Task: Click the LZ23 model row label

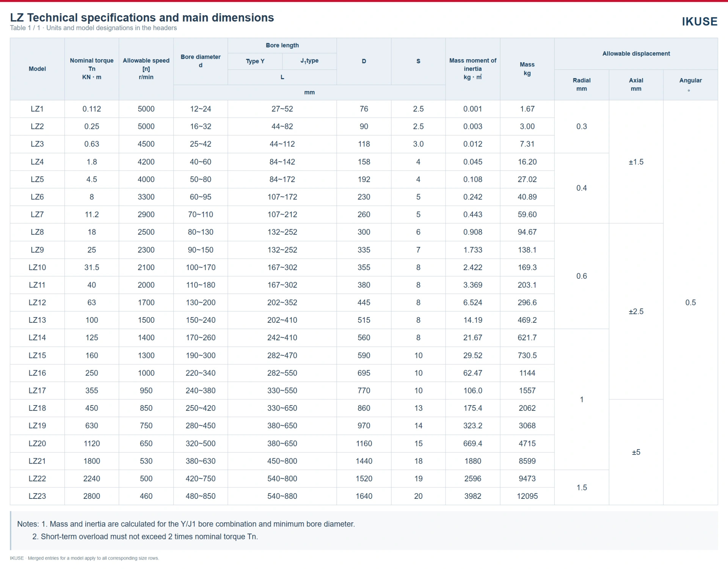Action: 37,496
